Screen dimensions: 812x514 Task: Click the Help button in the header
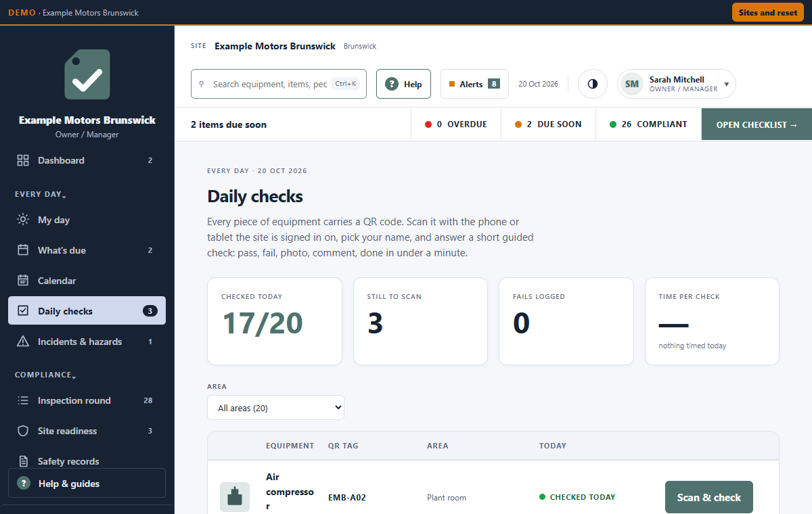[403, 84]
